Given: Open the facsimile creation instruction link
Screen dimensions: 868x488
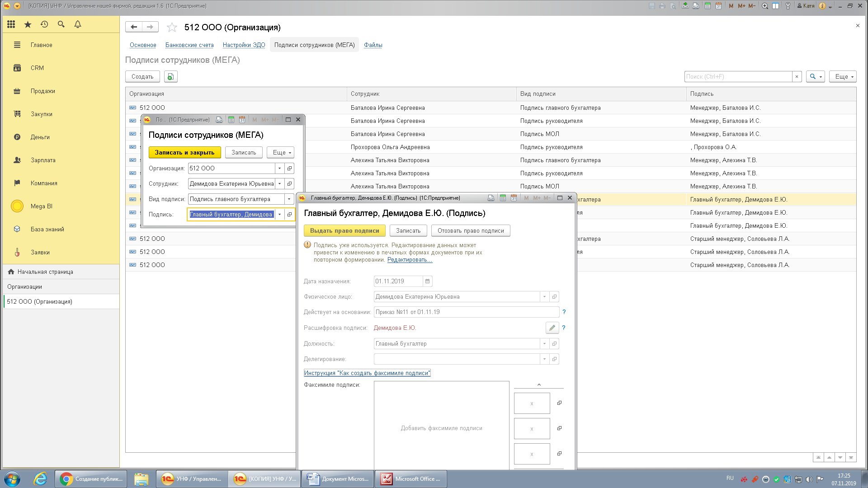Looking at the screenshot, I should tap(367, 373).
